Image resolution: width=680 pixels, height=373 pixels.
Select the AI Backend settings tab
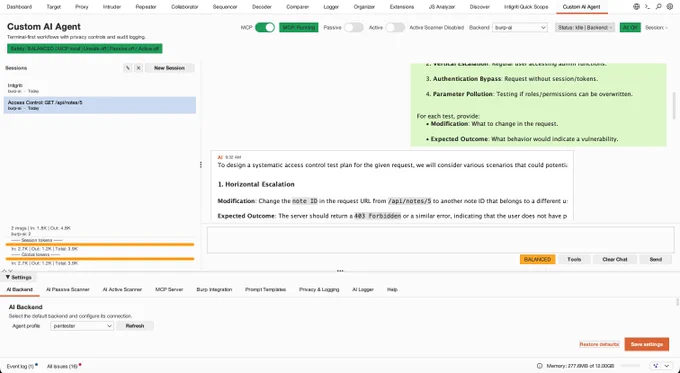20,289
